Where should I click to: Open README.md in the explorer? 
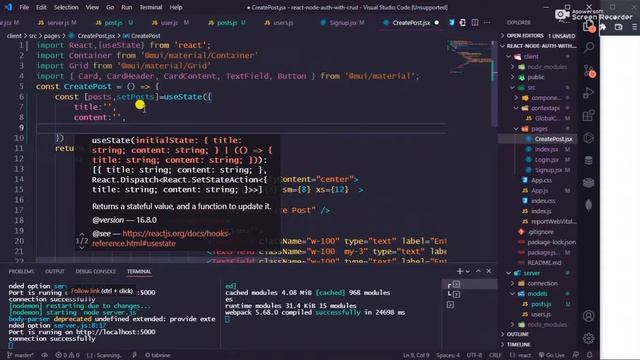(x=544, y=262)
